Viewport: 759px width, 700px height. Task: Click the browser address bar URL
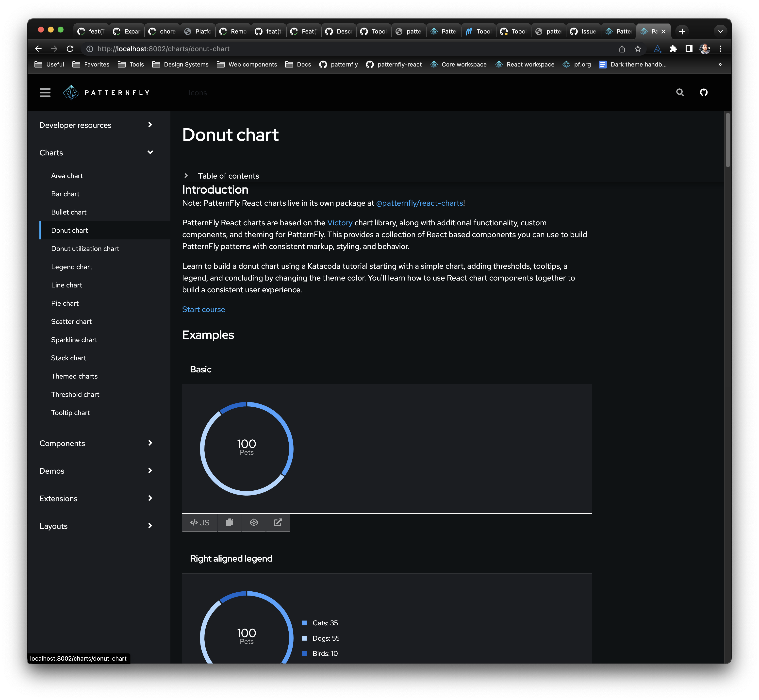(x=163, y=49)
